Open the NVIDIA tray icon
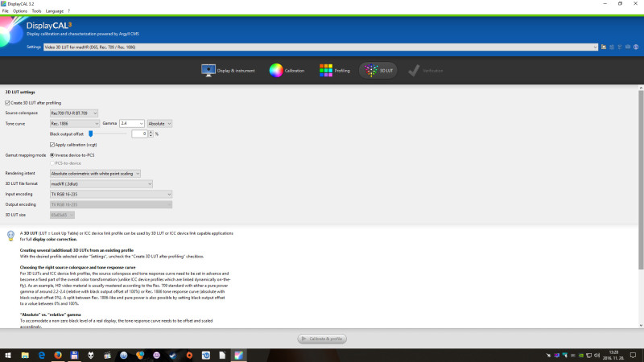 580,356
